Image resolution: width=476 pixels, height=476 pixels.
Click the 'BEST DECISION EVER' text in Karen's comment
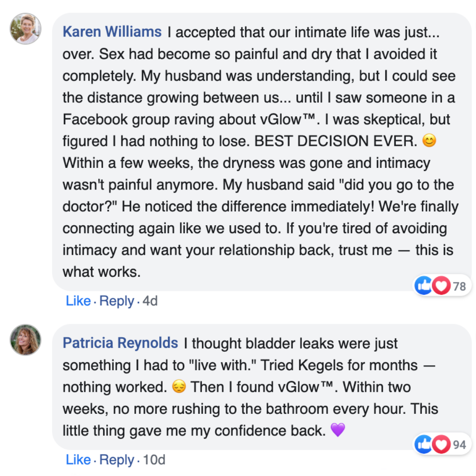[x=336, y=141]
